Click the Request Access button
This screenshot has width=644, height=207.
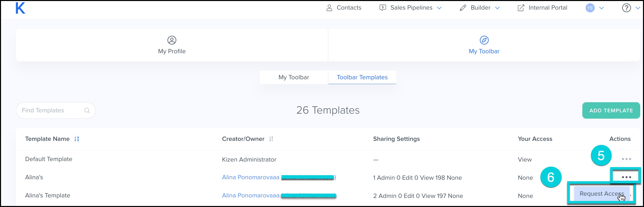pos(601,194)
